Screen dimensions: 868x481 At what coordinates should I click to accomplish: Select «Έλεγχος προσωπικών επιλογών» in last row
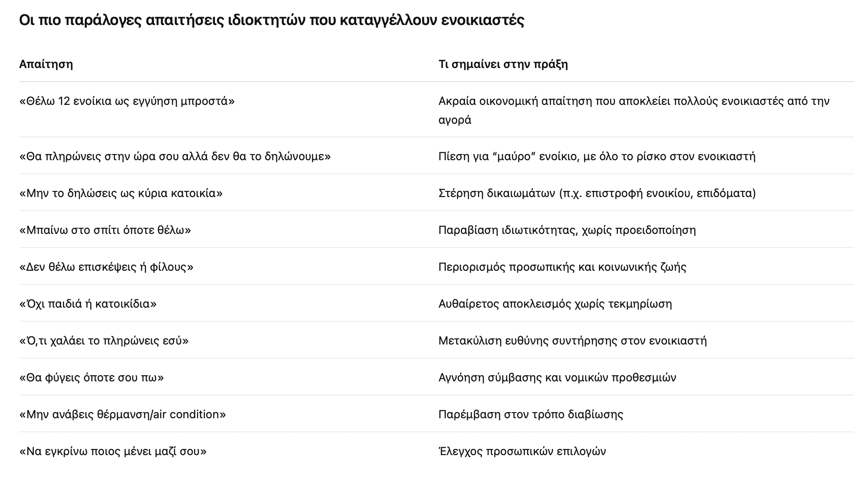click(x=522, y=452)
